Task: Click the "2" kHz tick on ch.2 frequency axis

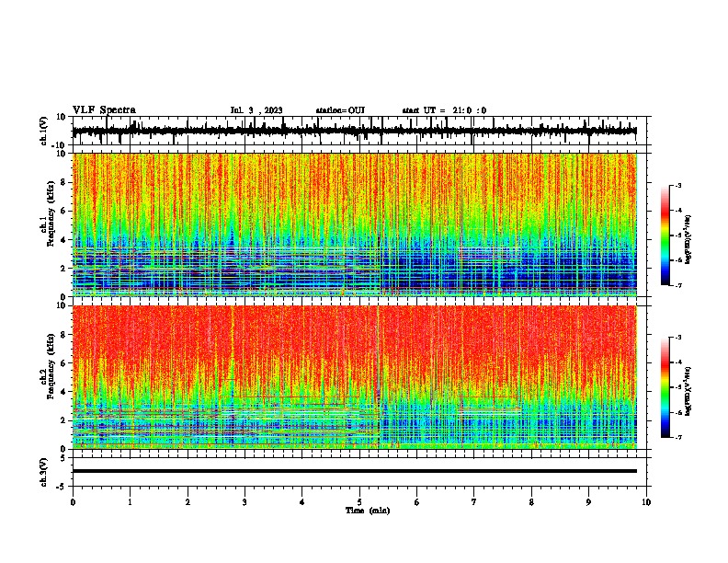Action: click(64, 420)
